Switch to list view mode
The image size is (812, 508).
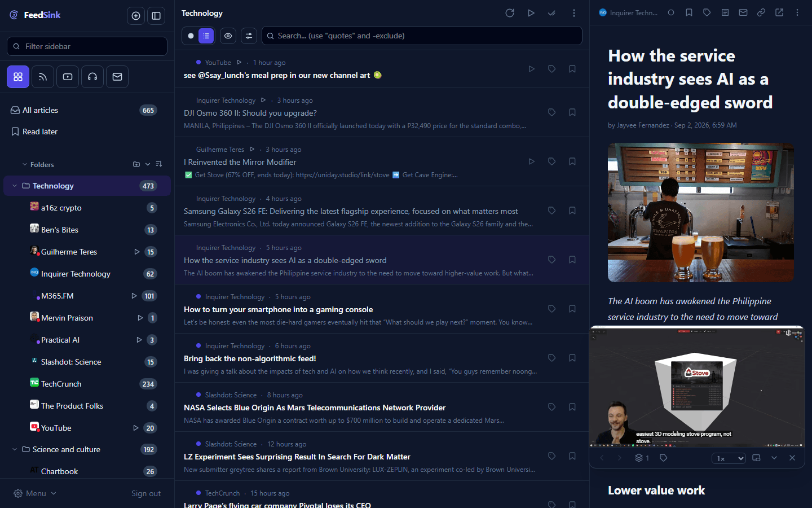pyautogui.click(x=206, y=36)
